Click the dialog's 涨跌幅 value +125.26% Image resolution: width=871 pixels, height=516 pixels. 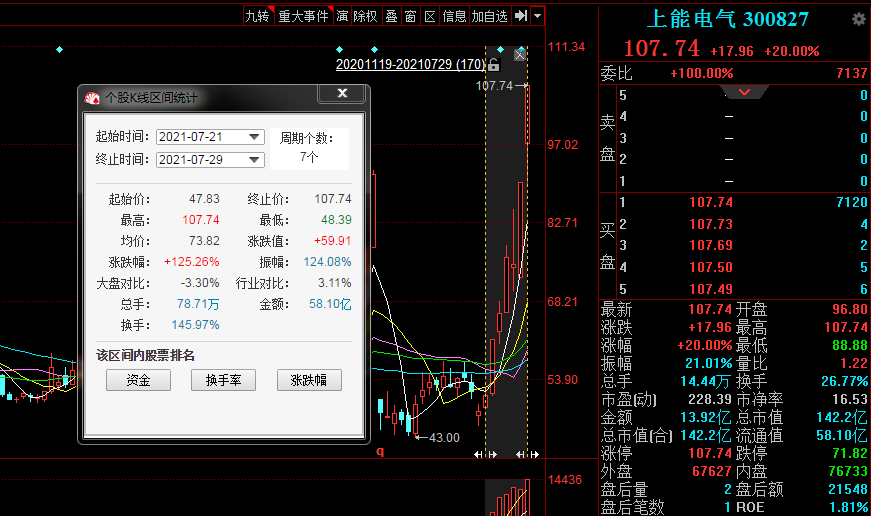tap(192, 262)
